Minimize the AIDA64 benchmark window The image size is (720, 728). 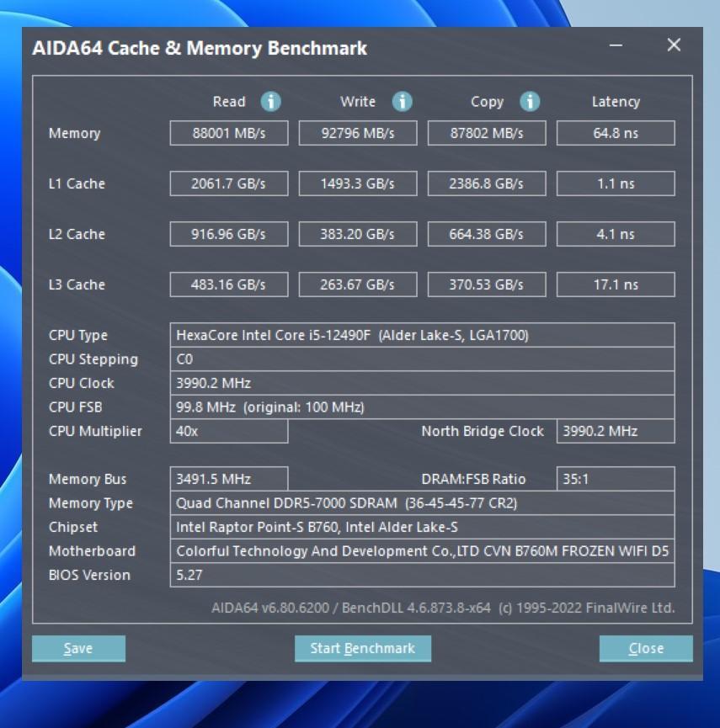pyautogui.click(x=616, y=45)
